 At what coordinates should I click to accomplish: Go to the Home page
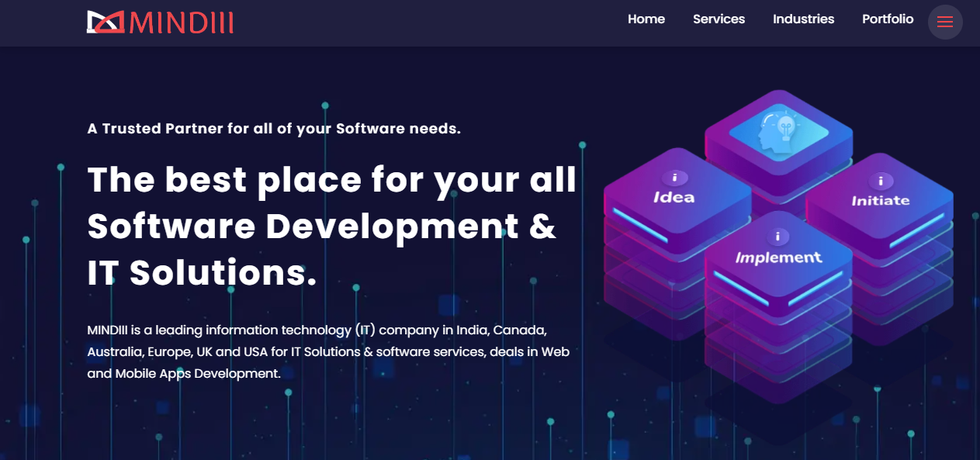pos(646,19)
